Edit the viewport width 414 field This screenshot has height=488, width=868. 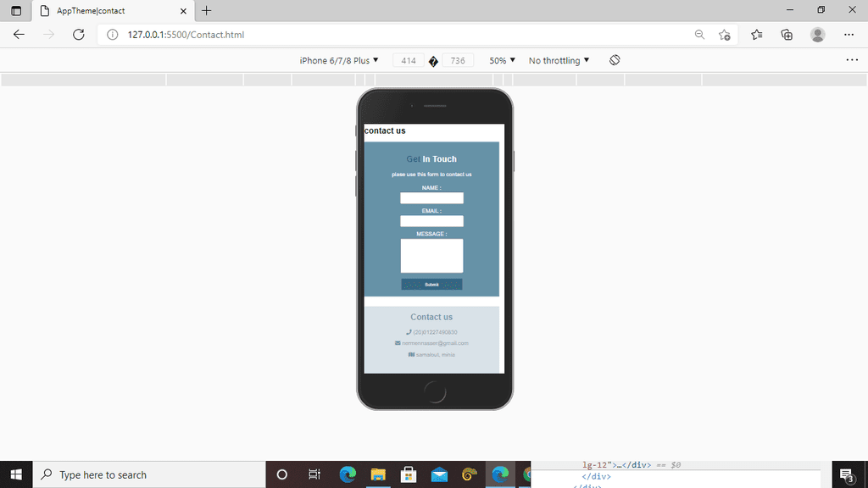pyautogui.click(x=409, y=60)
